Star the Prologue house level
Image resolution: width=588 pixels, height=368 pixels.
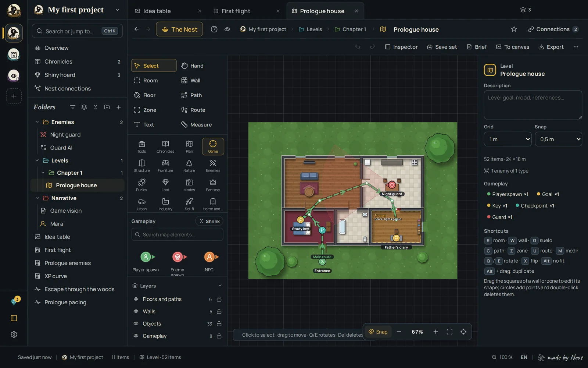coord(514,29)
